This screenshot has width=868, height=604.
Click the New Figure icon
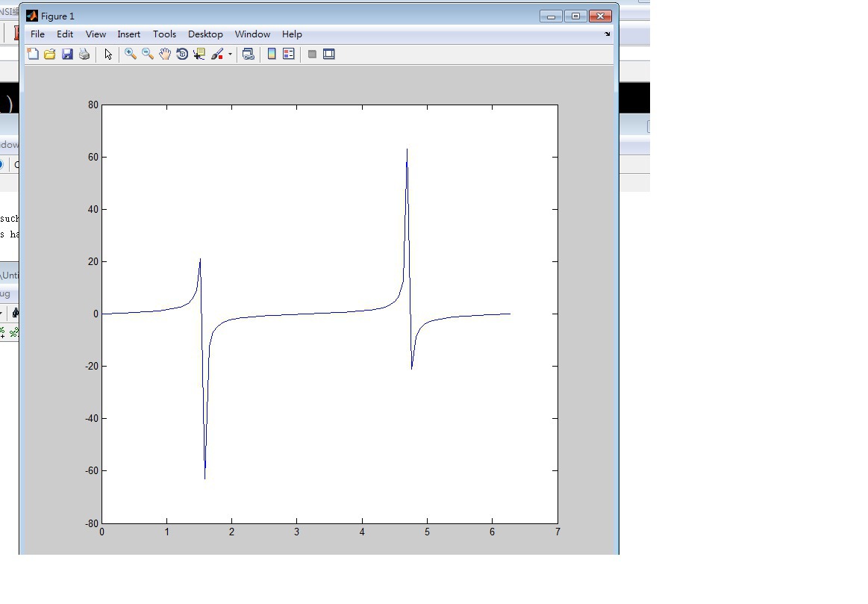pyautogui.click(x=33, y=54)
